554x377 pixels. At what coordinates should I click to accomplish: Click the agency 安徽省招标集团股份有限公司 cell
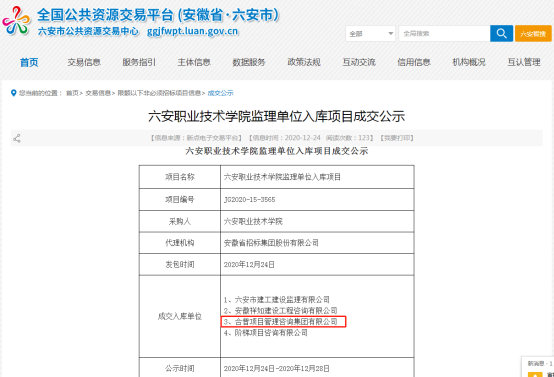(x=317, y=243)
